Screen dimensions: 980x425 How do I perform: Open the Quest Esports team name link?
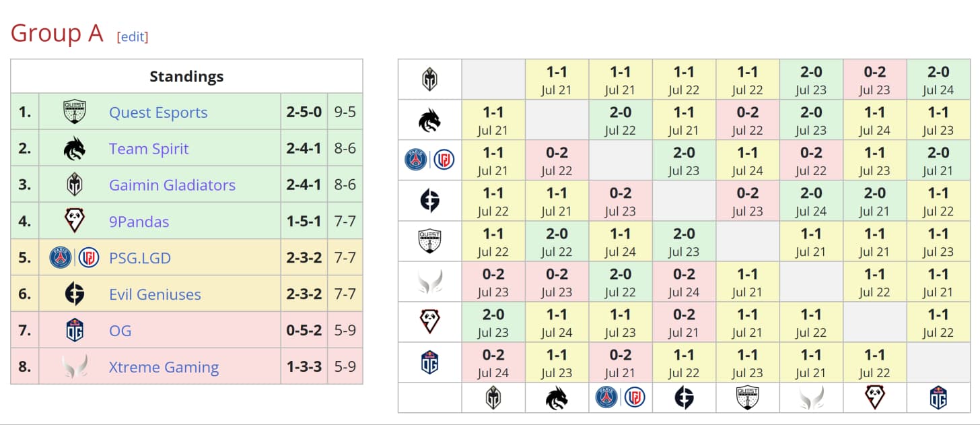point(158,112)
